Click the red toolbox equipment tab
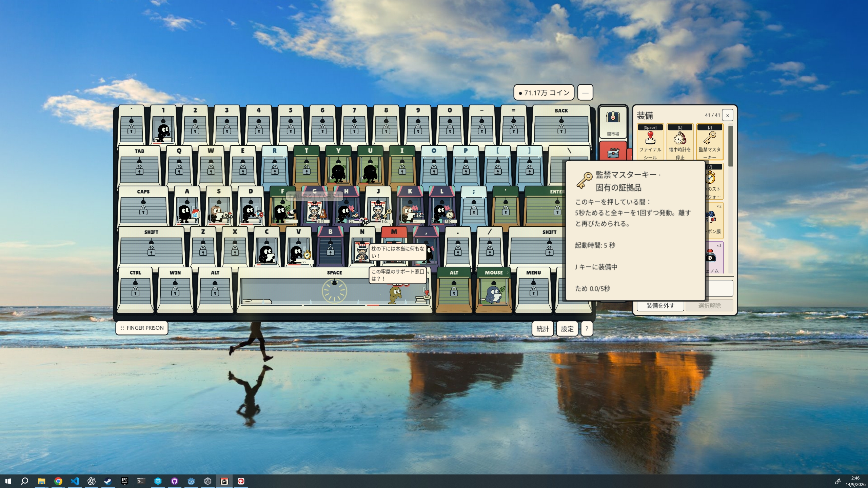 (613, 152)
